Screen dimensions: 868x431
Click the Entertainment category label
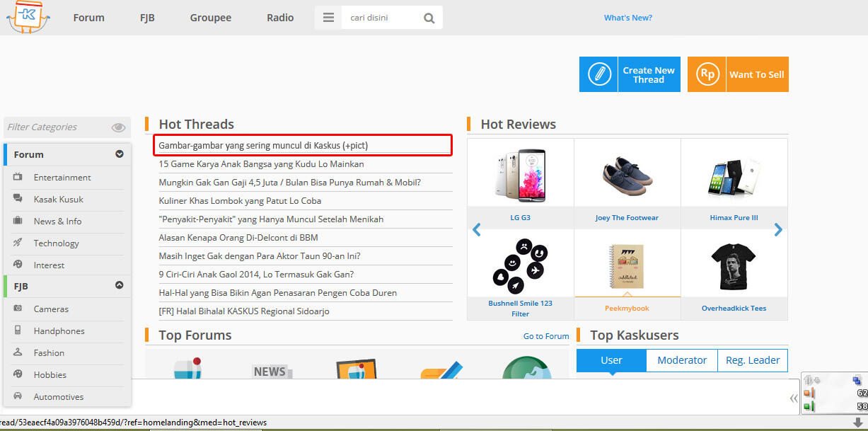[62, 177]
